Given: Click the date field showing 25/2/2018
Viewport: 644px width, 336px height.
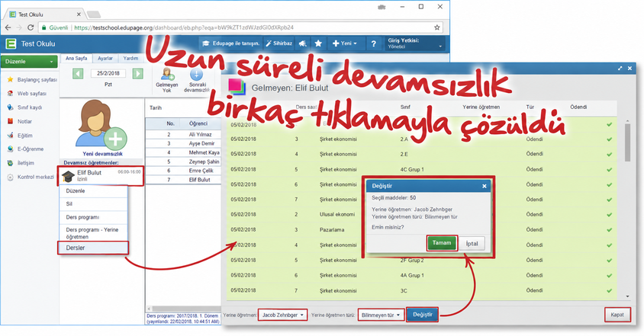Looking at the screenshot, I should 108,73.
